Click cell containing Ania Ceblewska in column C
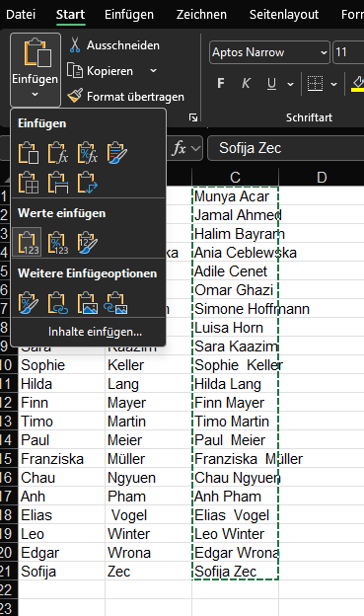 tap(235, 253)
